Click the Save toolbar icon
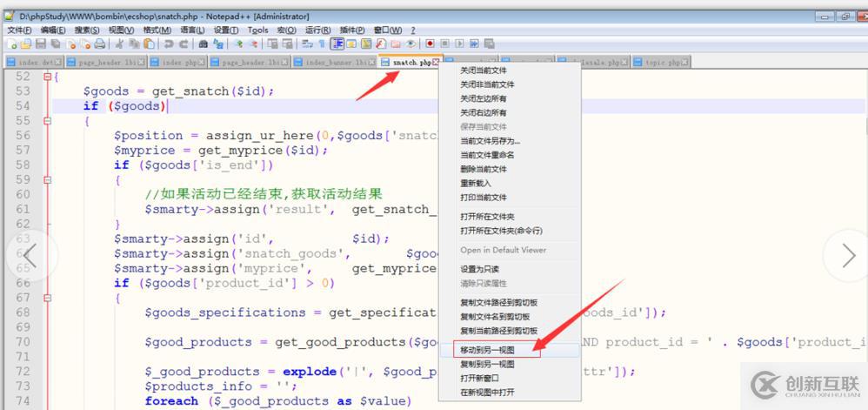 (40, 44)
